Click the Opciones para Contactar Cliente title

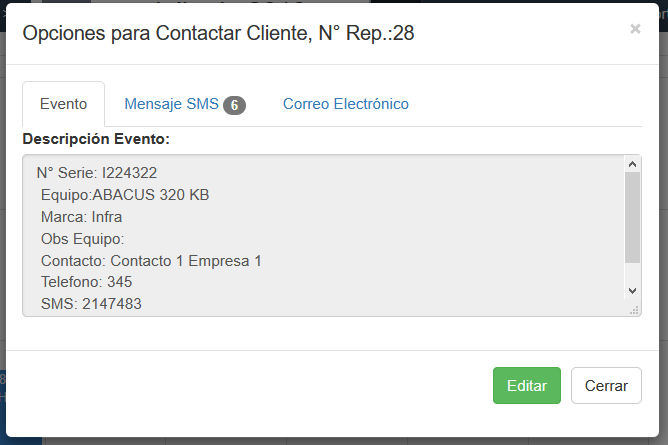(218, 33)
